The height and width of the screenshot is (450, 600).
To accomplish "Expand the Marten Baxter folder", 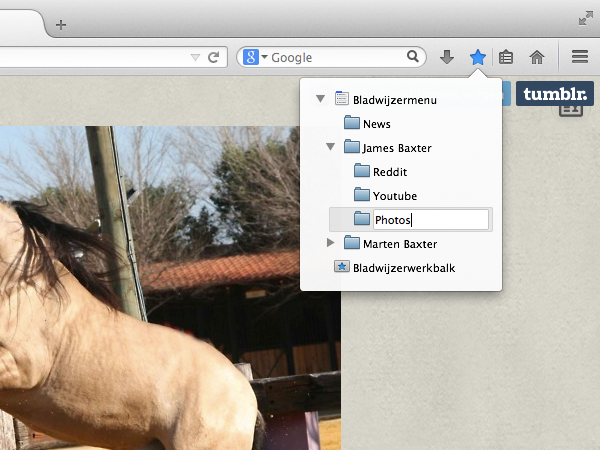I will coord(331,243).
